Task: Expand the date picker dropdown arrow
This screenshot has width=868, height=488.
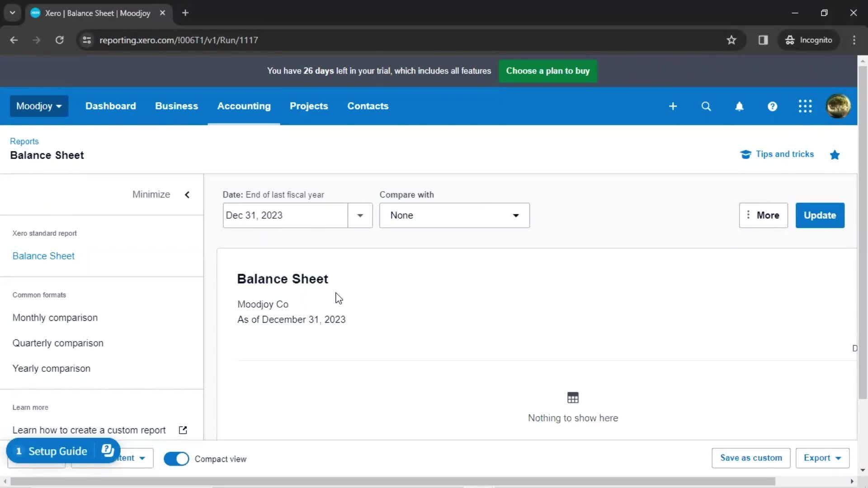Action: coord(360,216)
